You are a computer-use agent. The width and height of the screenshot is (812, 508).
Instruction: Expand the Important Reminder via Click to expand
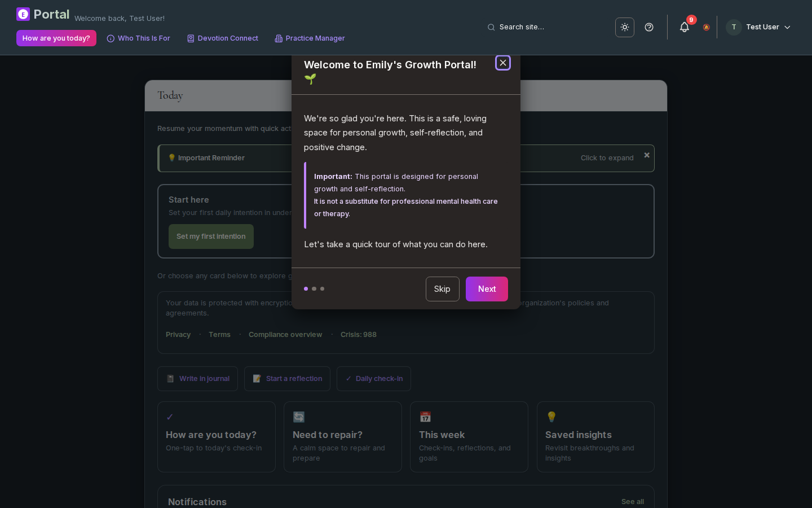coord(607,158)
